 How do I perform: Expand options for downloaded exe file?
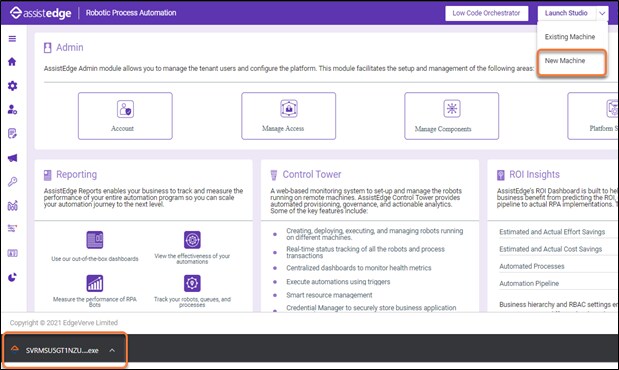click(x=112, y=350)
